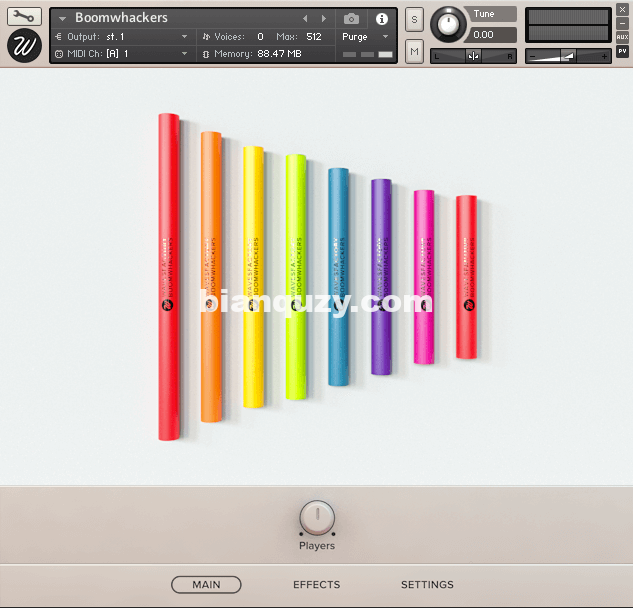Image resolution: width=633 pixels, height=608 pixels.
Task: Click the pan center icon
Action: (x=473, y=56)
